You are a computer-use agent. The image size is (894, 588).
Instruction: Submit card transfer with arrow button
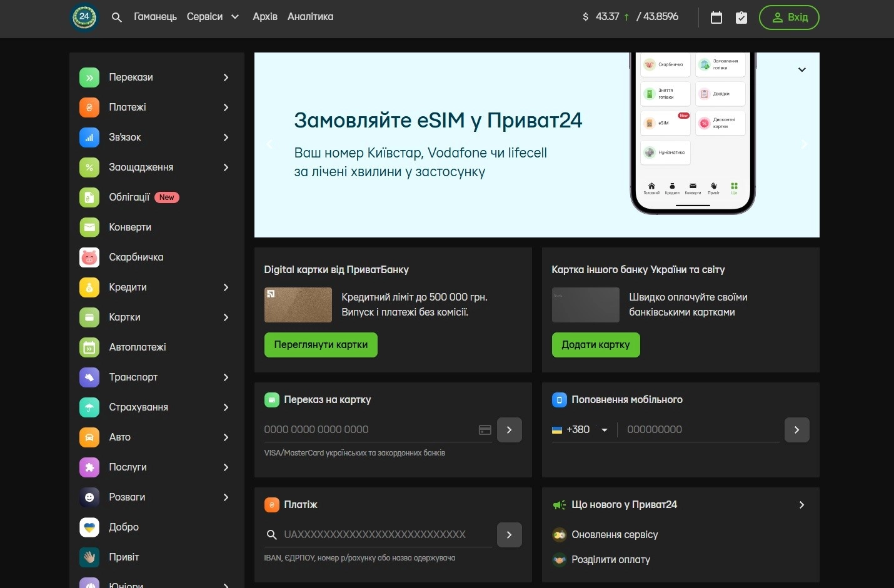point(510,430)
